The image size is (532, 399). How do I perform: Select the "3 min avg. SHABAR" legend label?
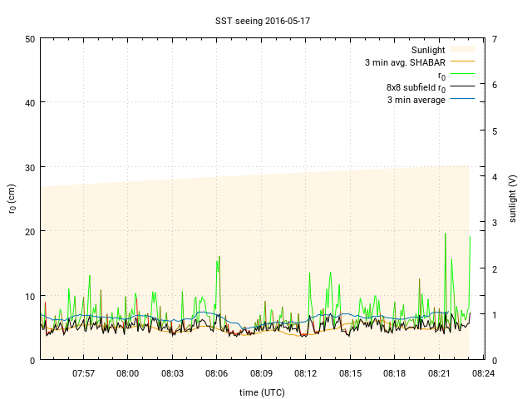[405, 62]
